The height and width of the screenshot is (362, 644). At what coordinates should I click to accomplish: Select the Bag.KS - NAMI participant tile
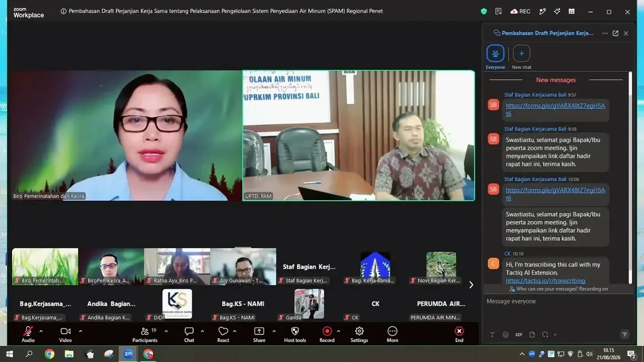[x=243, y=304]
